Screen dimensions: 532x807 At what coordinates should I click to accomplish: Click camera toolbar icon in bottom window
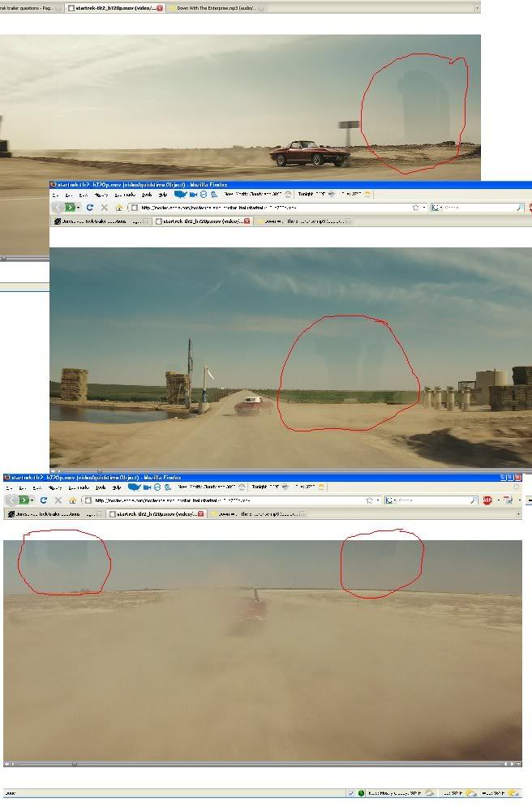147,487
